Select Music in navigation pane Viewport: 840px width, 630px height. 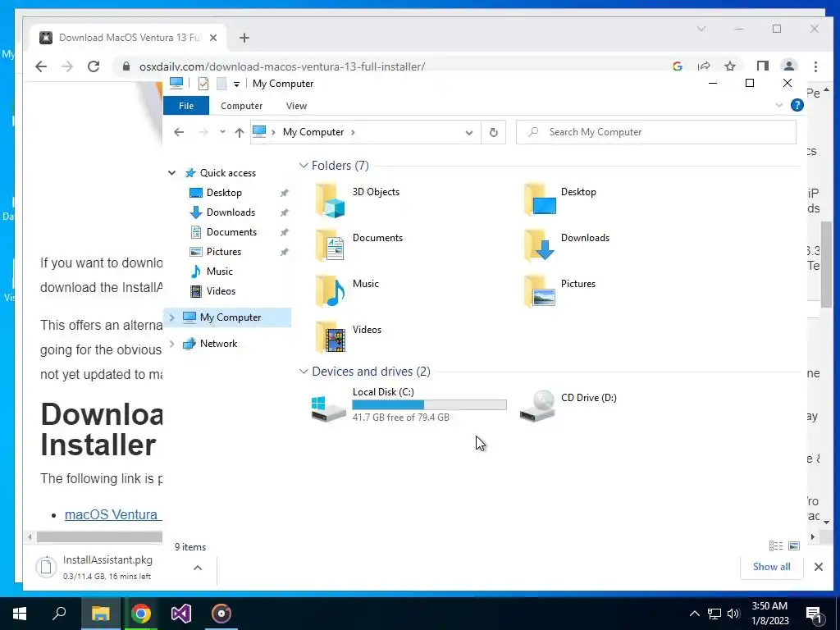pos(220,272)
